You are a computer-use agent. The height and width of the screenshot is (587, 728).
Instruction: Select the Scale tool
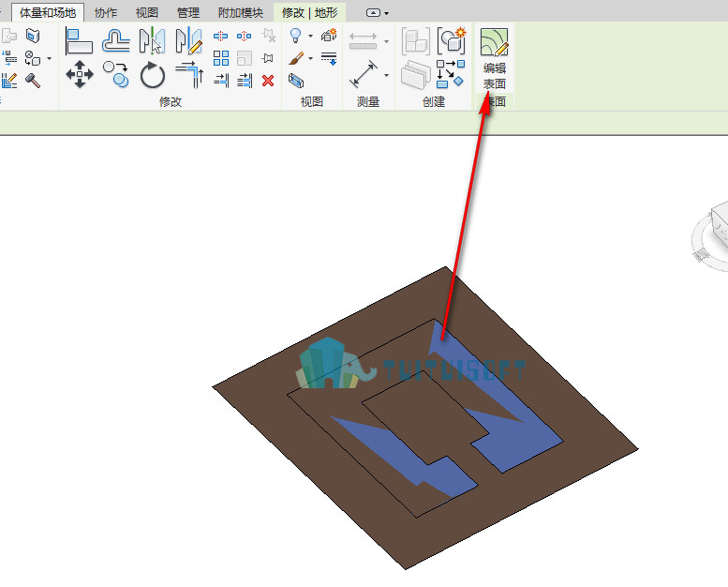[x=245, y=58]
